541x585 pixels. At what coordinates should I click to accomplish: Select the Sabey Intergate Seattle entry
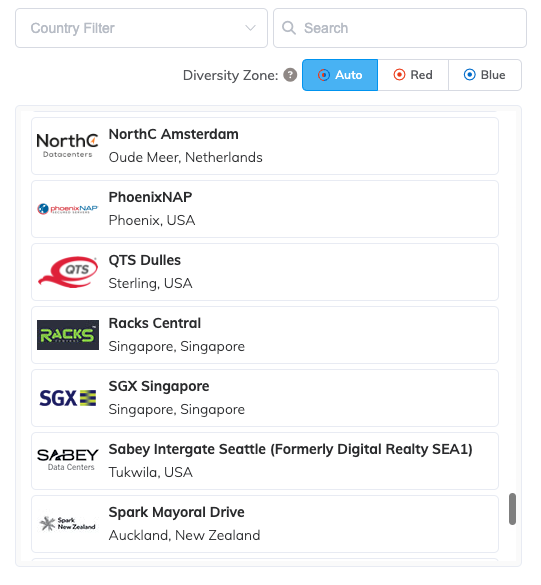(265, 461)
